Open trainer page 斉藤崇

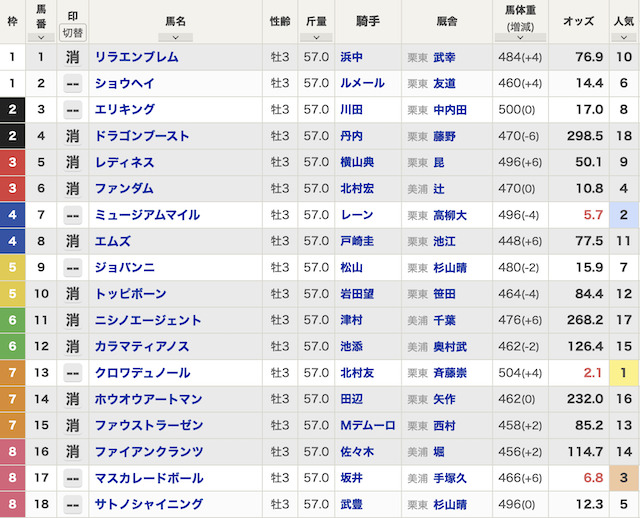coord(450,373)
